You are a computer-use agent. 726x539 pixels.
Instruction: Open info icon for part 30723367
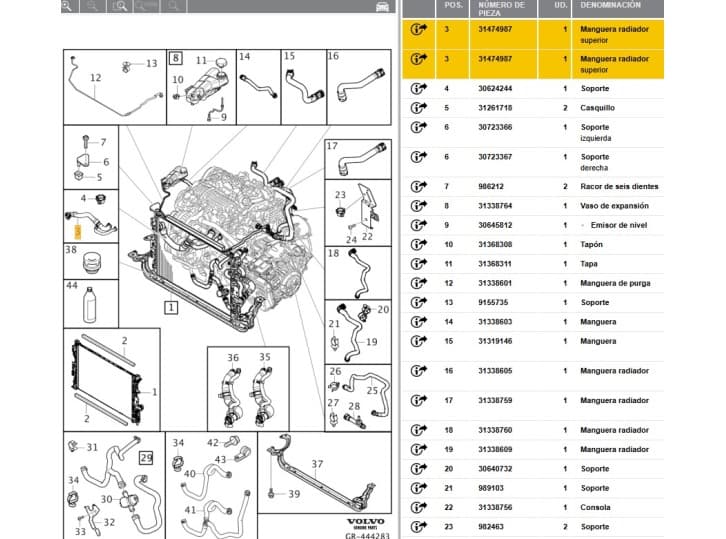419,157
